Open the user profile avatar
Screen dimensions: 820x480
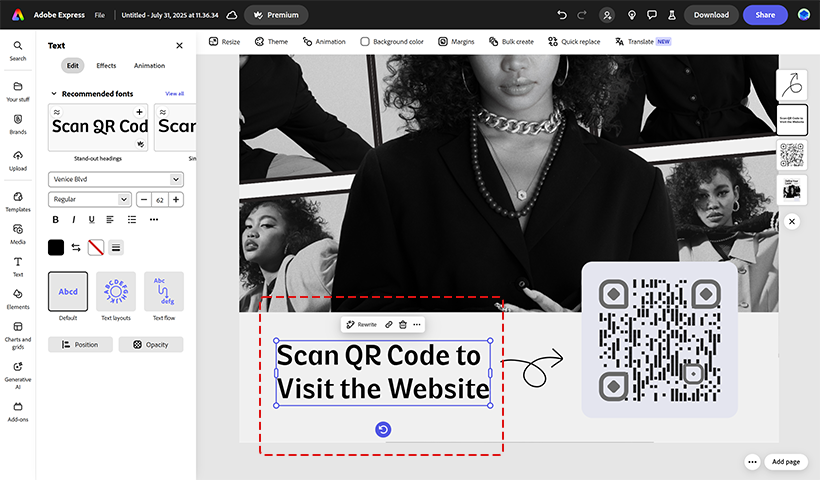(x=804, y=15)
